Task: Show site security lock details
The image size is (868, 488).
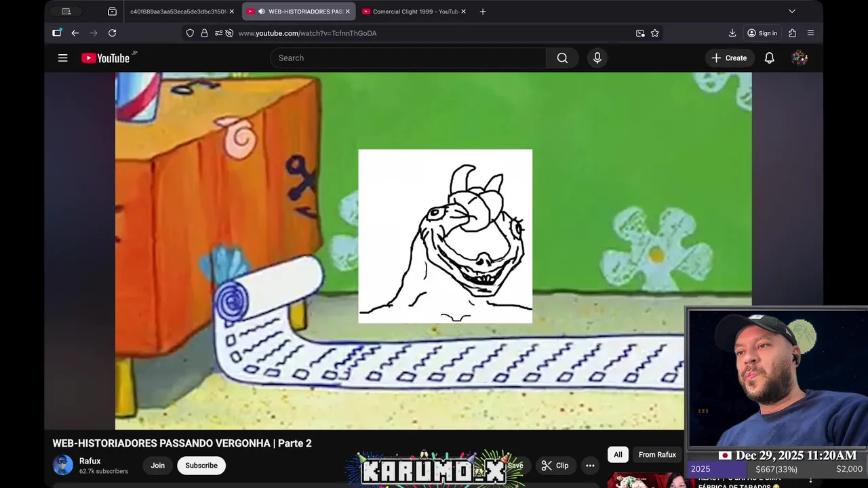Action: [204, 33]
